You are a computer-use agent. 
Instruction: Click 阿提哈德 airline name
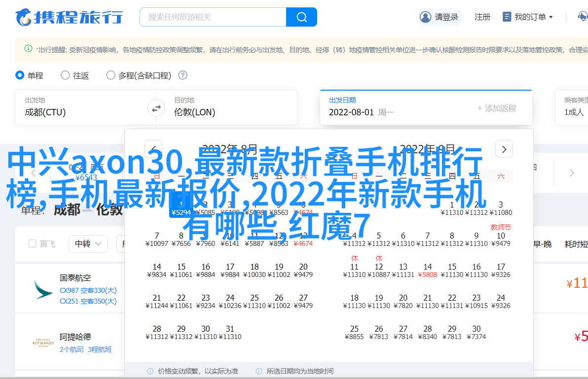click(x=75, y=337)
